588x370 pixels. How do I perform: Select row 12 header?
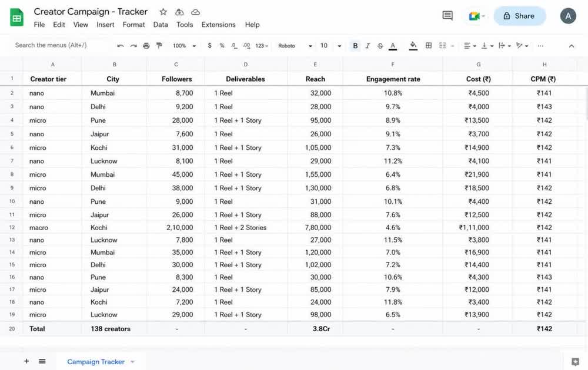coord(12,227)
